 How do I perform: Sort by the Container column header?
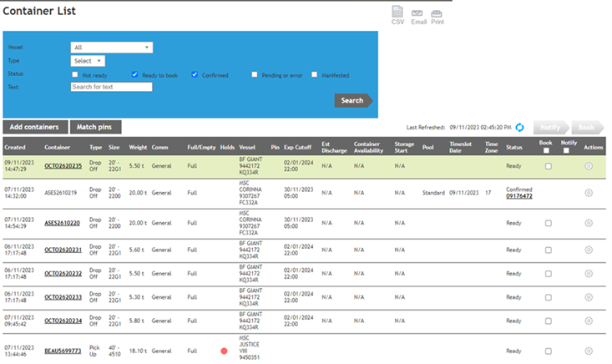point(58,147)
